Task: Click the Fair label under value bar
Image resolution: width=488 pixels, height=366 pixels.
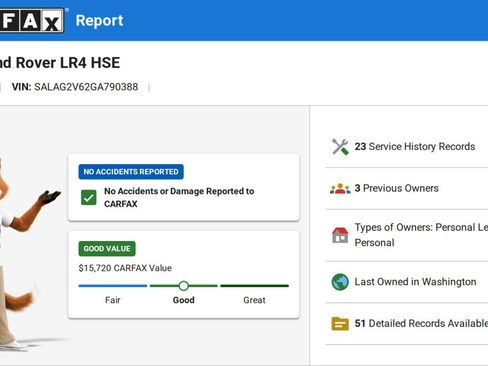Action: point(113,300)
